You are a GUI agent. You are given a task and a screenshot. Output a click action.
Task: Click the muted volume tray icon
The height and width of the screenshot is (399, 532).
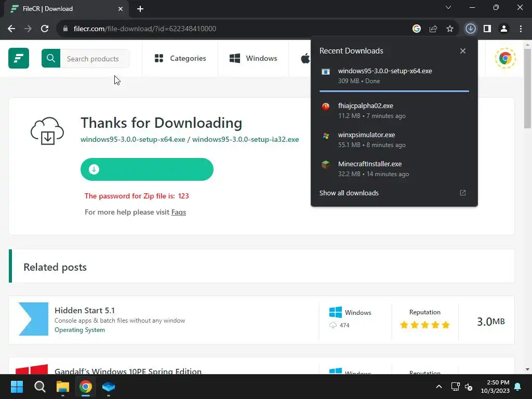pyautogui.click(x=469, y=387)
